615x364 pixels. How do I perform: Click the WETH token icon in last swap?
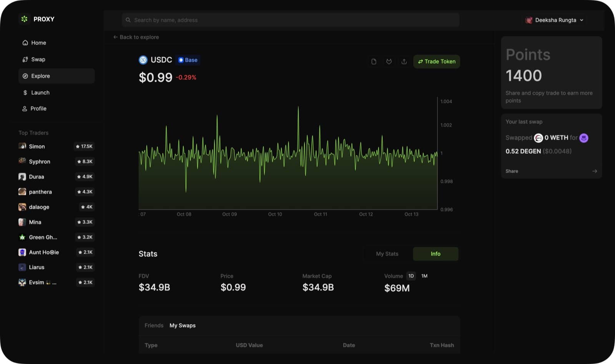click(538, 138)
